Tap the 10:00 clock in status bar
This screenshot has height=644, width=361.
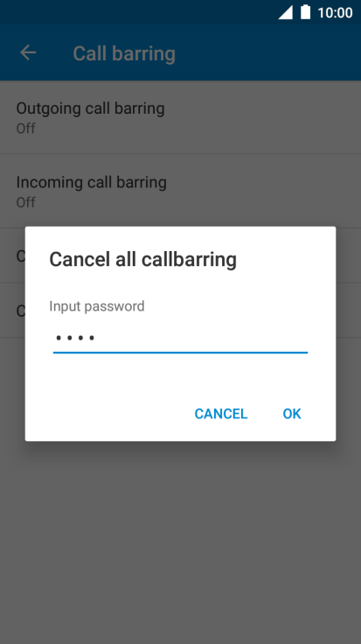pyautogui.click(x=335, y=12)
